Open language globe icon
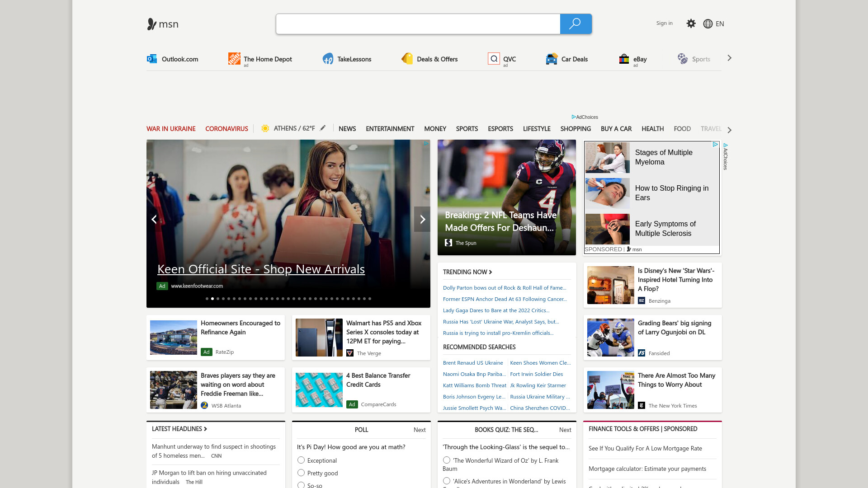Screen dimensions: 868x488 pos(708,24)
